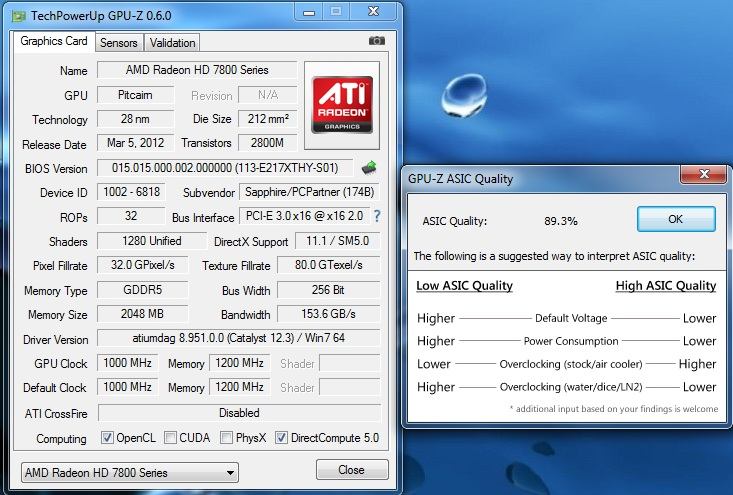Click the Name field AMD Radeon HD 7800 Series

197,70
